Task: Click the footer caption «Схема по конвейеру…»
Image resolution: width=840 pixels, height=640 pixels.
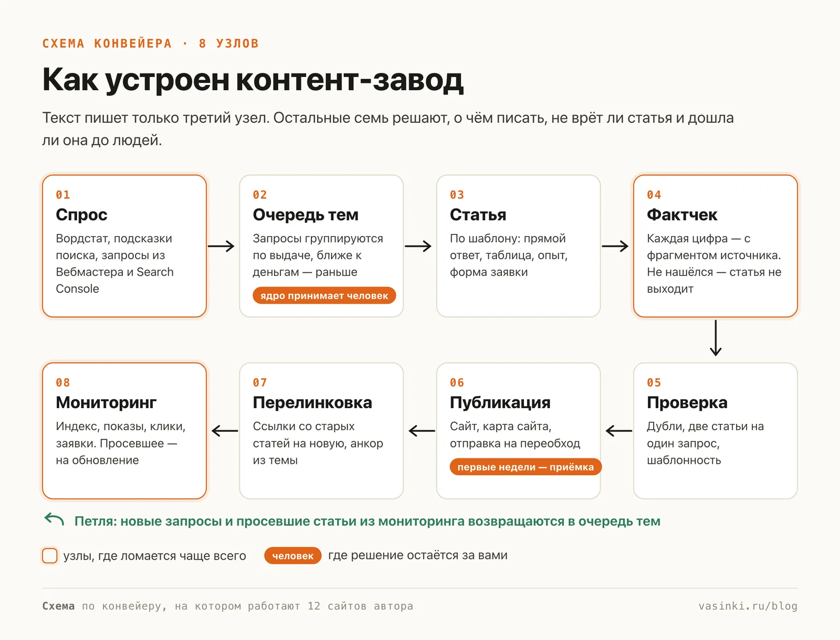Action: click(228, 606)
